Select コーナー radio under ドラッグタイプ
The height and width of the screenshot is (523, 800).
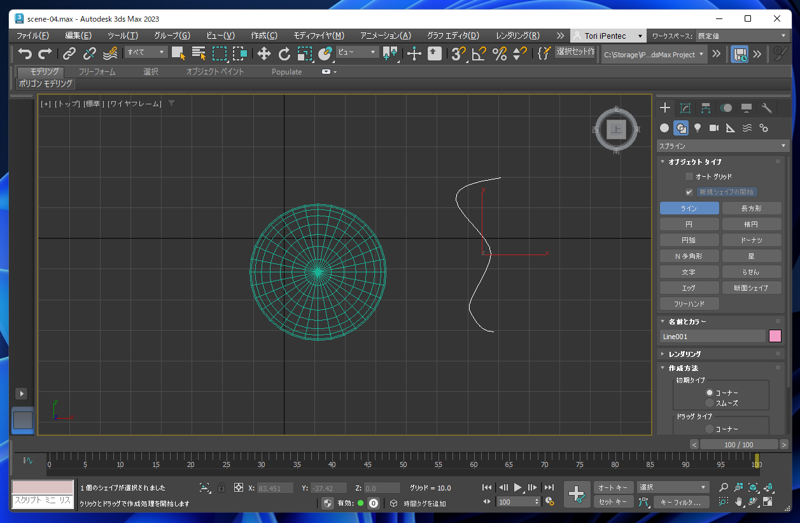pos(709,429)
